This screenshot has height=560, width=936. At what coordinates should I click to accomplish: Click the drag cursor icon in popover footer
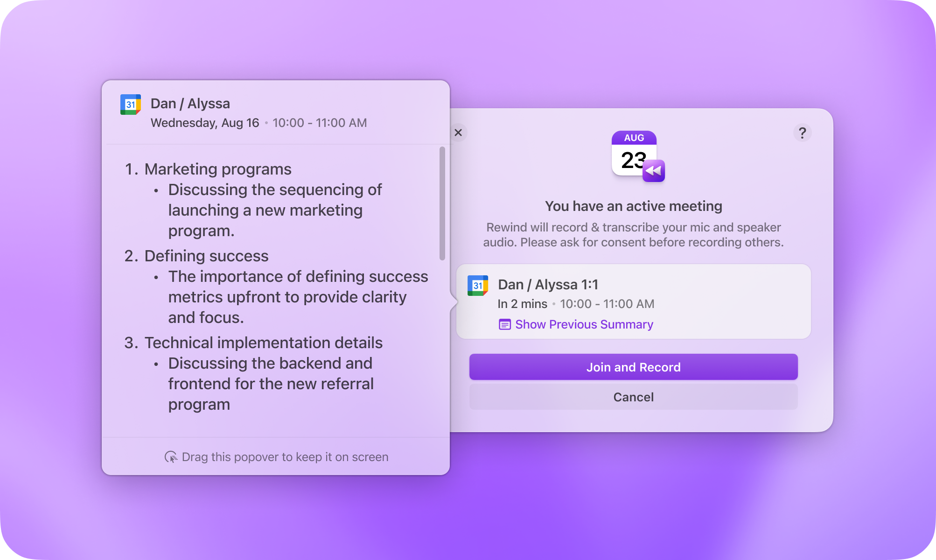pos(171,457)
